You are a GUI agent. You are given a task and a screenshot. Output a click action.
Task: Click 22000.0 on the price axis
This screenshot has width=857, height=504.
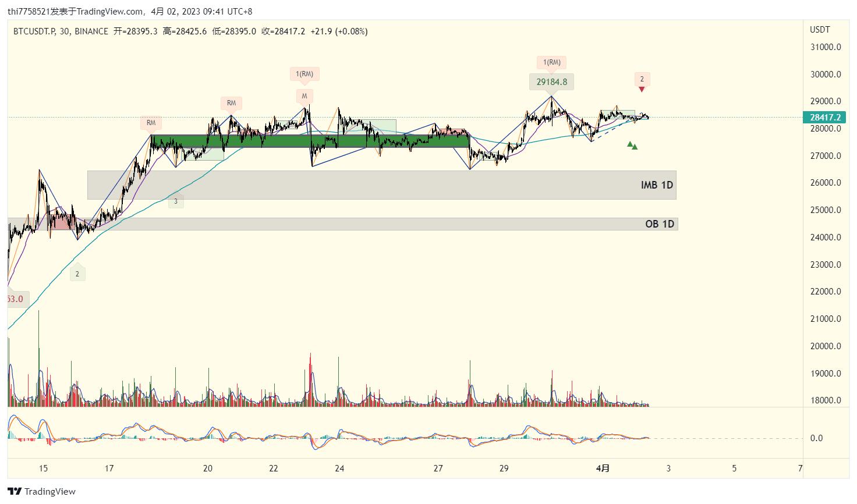[826, 292]
